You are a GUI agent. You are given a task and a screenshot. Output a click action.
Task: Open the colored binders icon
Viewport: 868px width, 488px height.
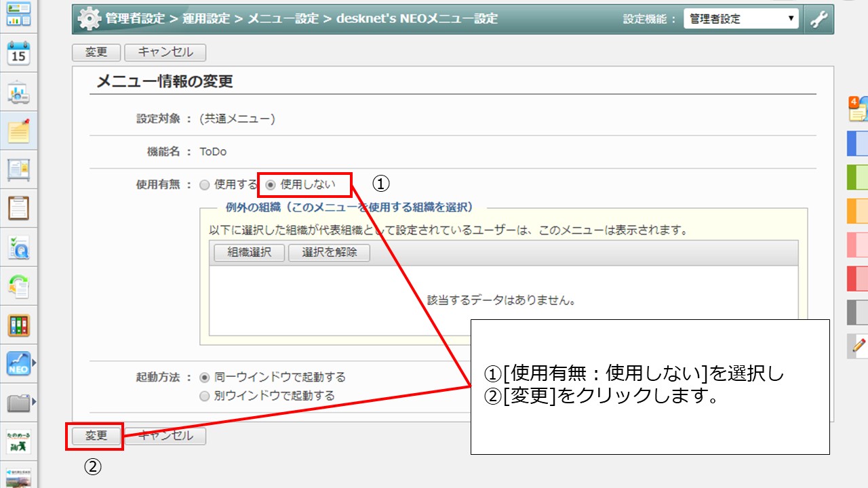point(18,326)
